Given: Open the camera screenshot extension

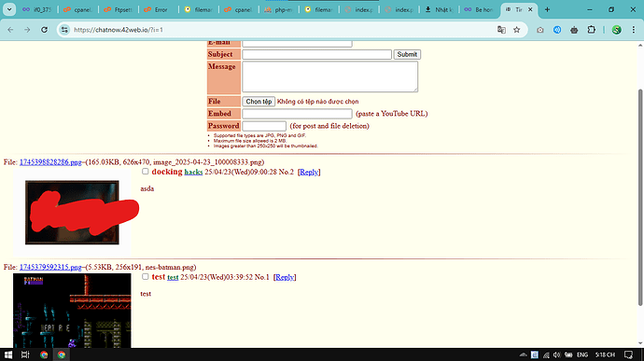Looking at the screenshot, I should (540, 30).
